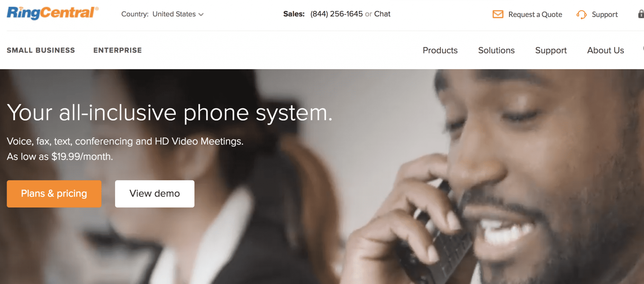Click the View demo button
This screenshot has height=284, width=644.
[x=155, y=194]
